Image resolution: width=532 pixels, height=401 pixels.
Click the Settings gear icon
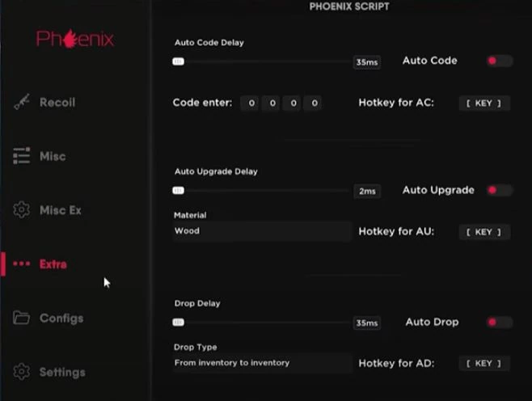(21, 372)
